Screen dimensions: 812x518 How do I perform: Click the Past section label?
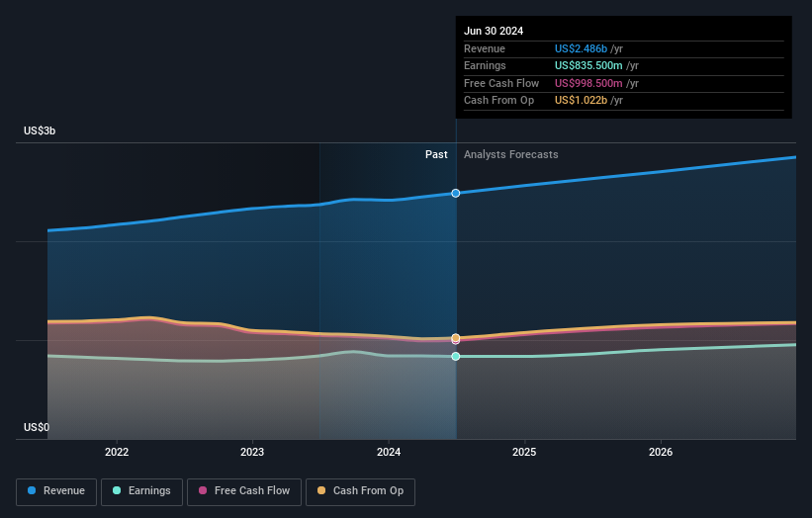(x=436, y=154)
